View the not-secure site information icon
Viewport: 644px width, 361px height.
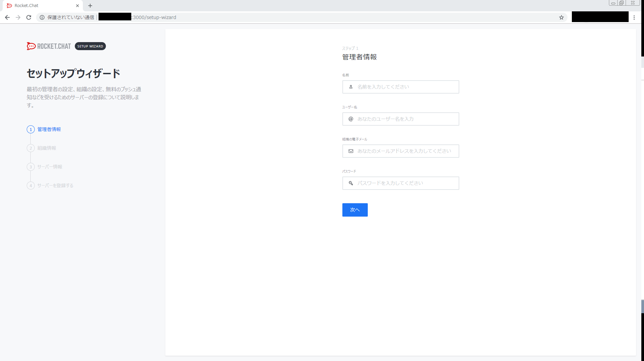42,17
